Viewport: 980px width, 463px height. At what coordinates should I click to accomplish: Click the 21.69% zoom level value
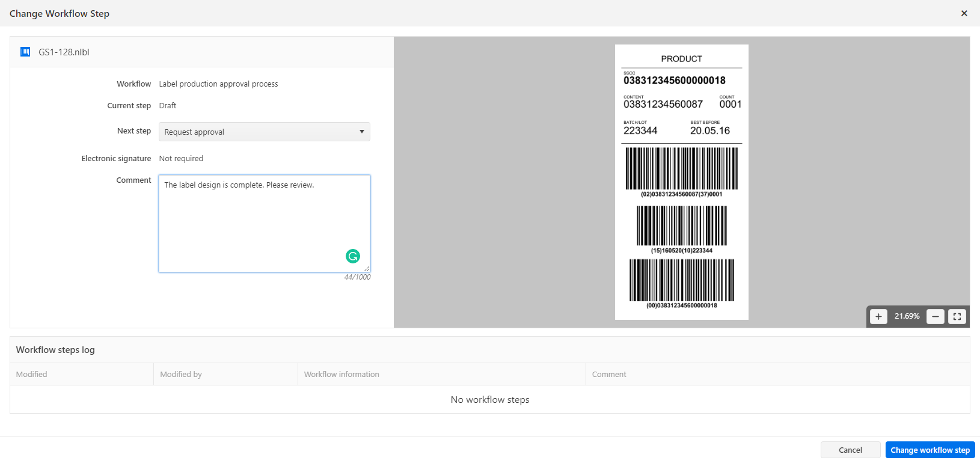point(907,316)
